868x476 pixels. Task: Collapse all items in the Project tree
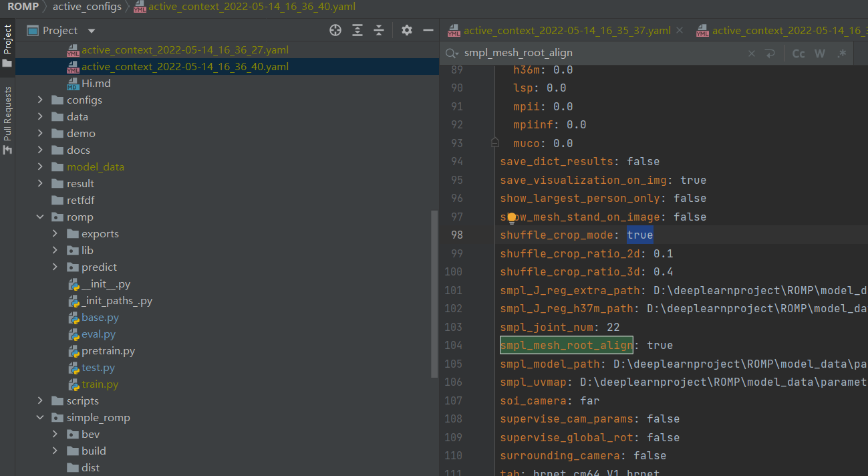pyautogui.click(x=378, y=30)
